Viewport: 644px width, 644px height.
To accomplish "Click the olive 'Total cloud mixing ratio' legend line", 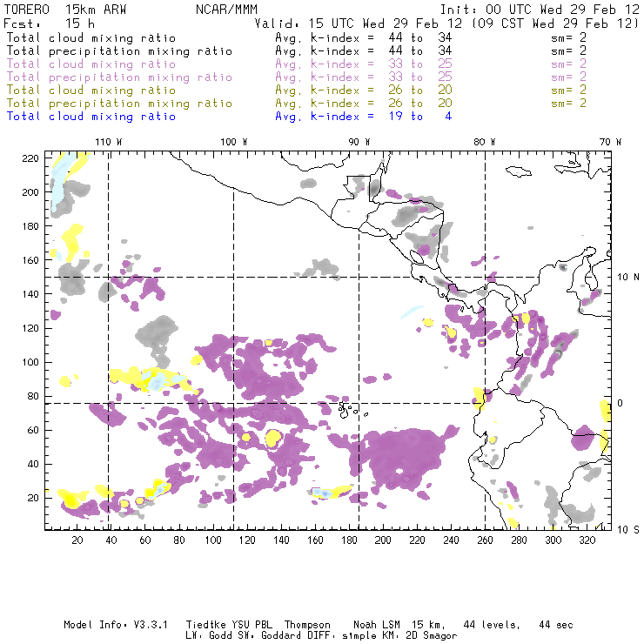I will pos(91,91).
